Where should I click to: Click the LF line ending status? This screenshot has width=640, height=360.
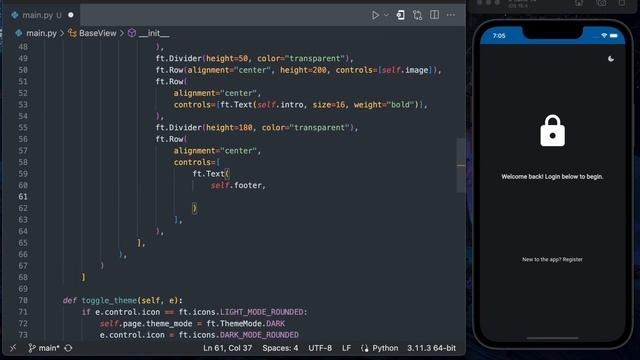tap(347, 348)
